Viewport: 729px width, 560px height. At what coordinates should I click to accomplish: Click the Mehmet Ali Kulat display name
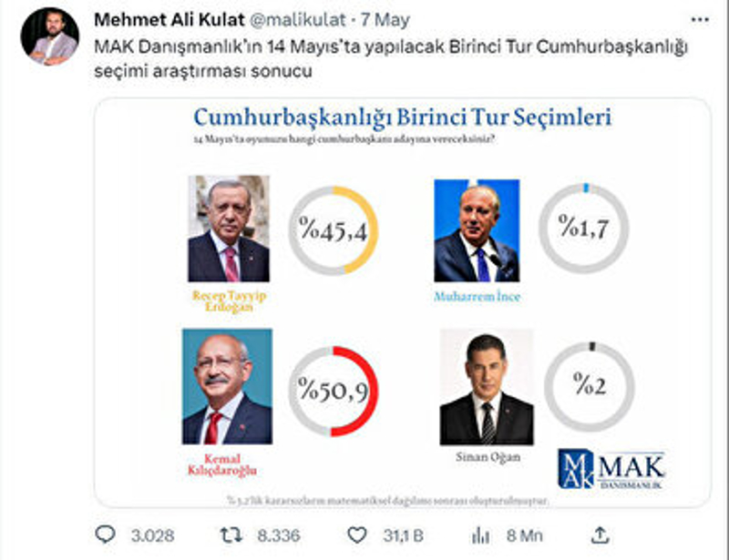click(169, 20)
